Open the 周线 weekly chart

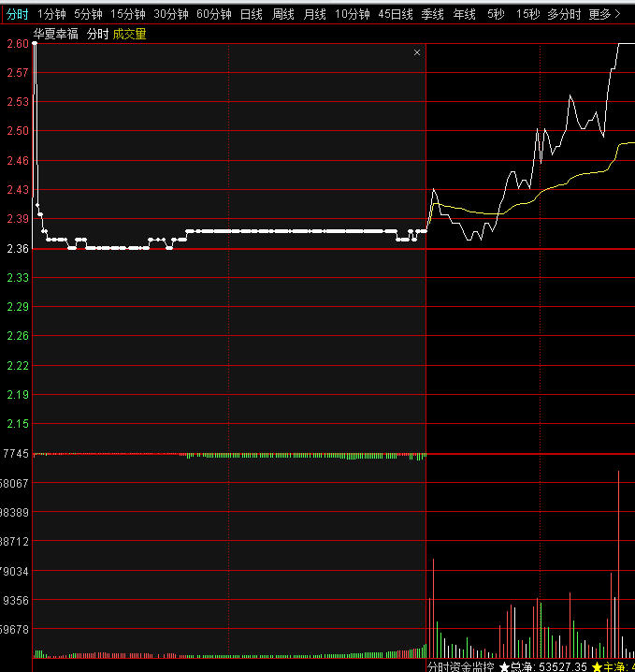point(282,14)
